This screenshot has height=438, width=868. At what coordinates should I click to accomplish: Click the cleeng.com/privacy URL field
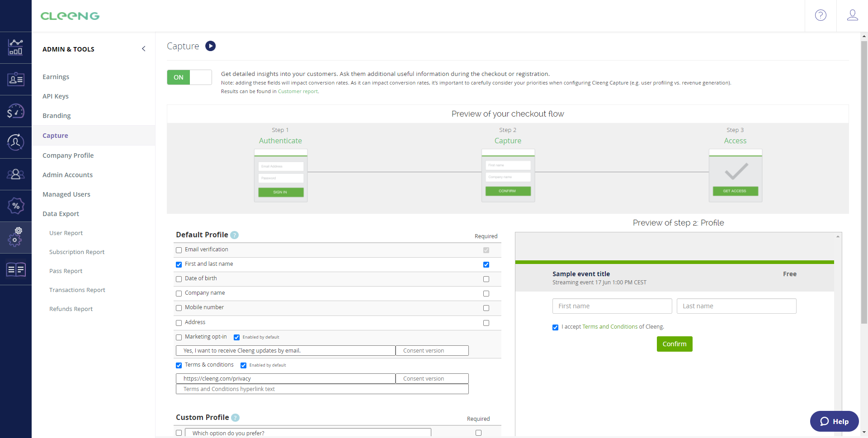[286, 379]
